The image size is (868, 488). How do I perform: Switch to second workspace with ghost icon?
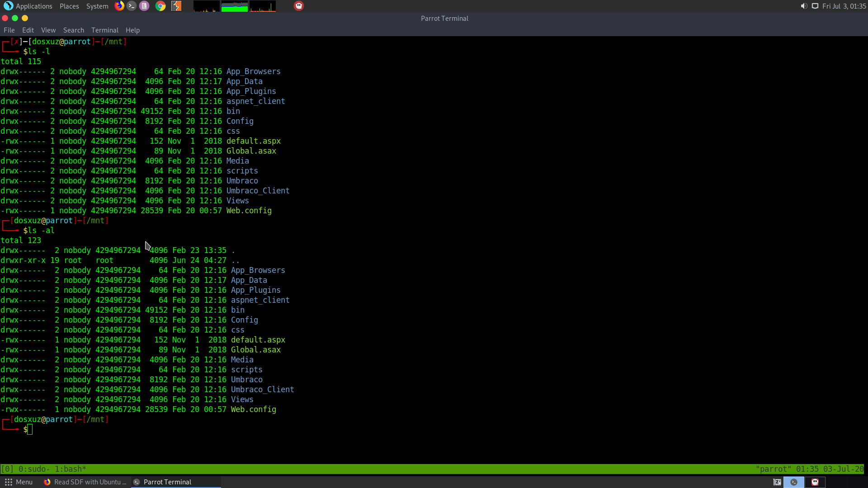(x=815, y=482)
